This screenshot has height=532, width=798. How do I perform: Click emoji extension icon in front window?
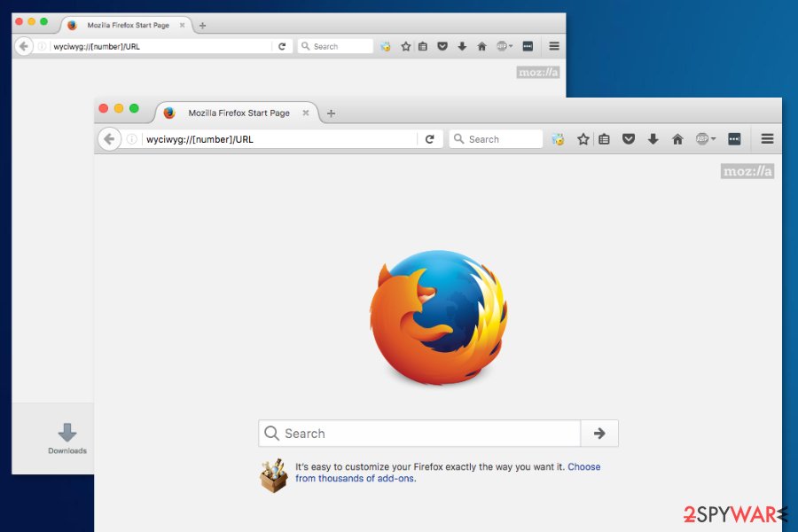[x=558, y=139]
